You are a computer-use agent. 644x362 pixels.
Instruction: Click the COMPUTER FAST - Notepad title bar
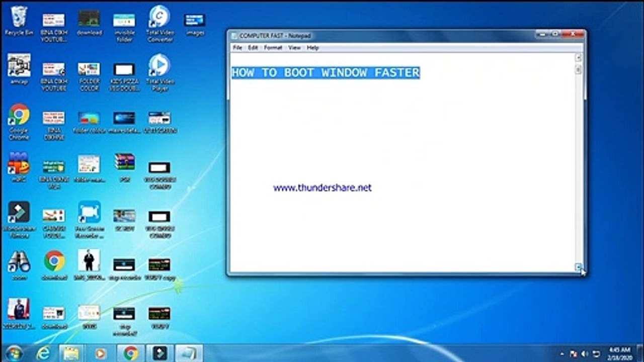382,35
